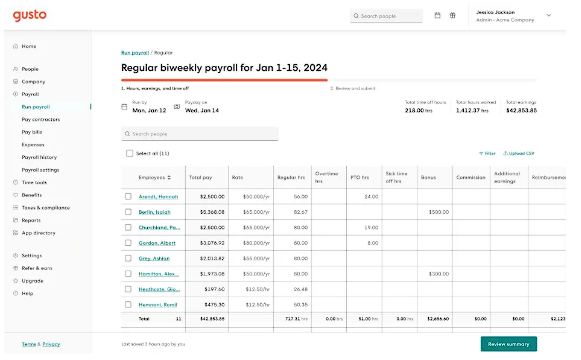Open Berlin, Isaiah employee link
581x360 pixels.
pyautogui.click(x=155, y=212)
